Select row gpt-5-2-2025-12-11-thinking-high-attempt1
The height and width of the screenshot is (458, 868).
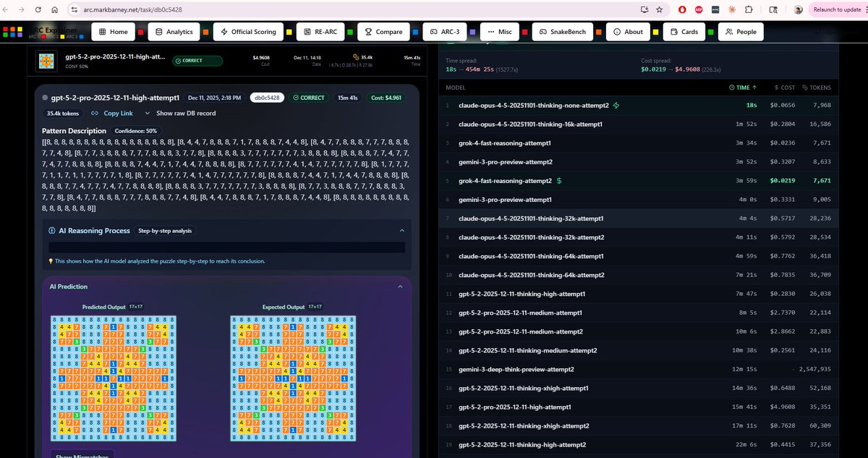pyautogui.click(x=640, y=294)
